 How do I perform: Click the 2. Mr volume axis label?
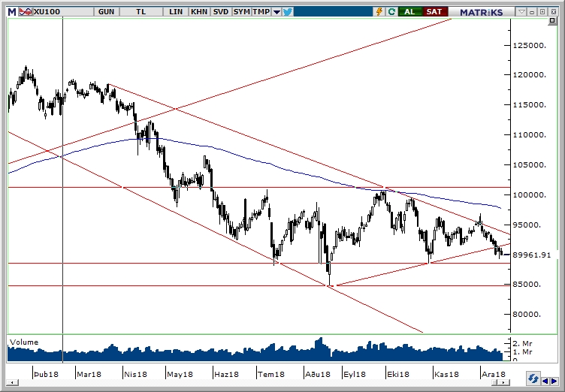(522, 344)
